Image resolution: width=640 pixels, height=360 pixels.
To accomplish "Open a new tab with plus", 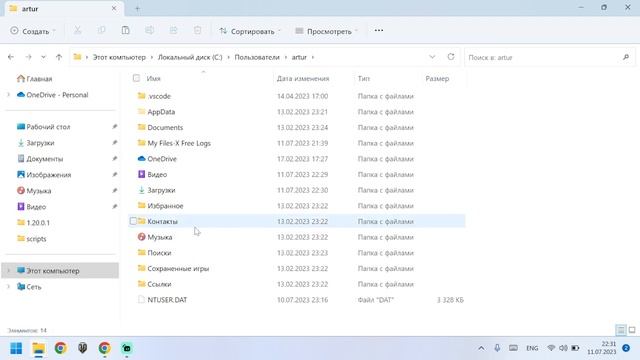I will coord(138,9).
